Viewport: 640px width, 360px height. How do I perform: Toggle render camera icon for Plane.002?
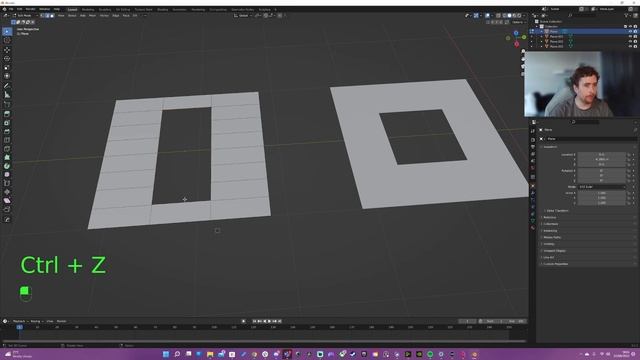635,41
